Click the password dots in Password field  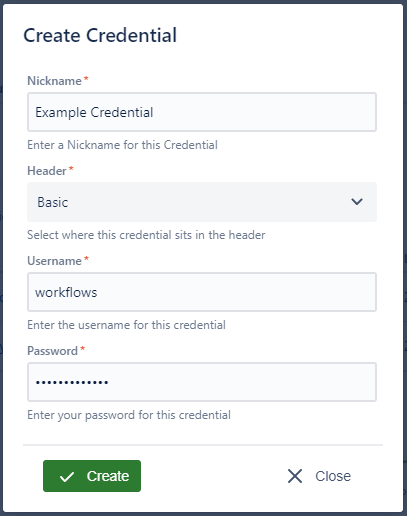pos(72,382)
